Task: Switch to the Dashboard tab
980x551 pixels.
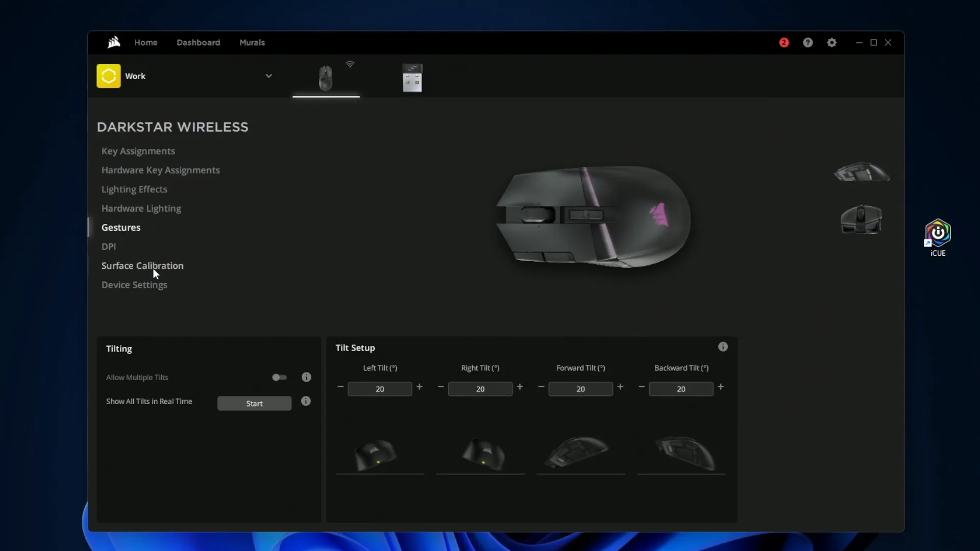Action: [198, 42]
